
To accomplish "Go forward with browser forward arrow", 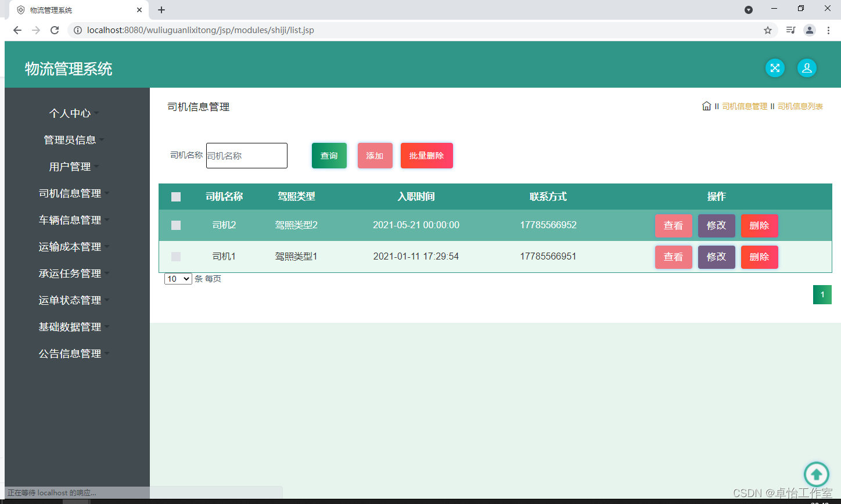I will 36,30.
